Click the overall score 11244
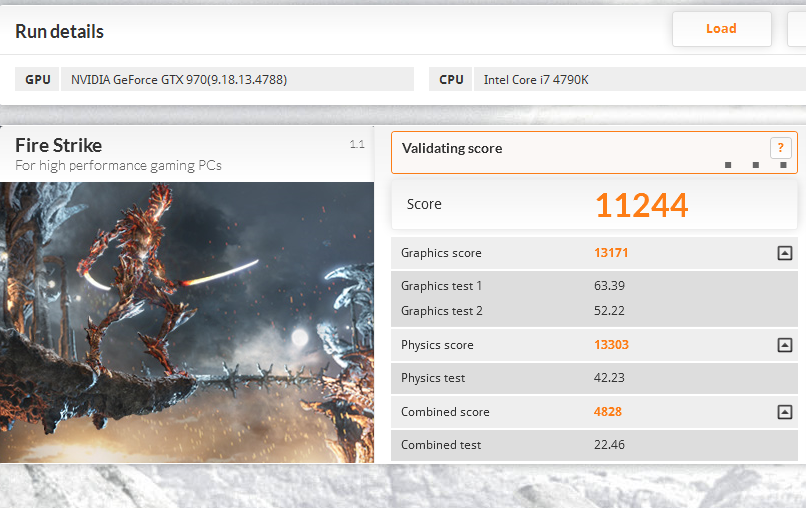The height and width of the screenshot is (508, 806). [642, 205]
